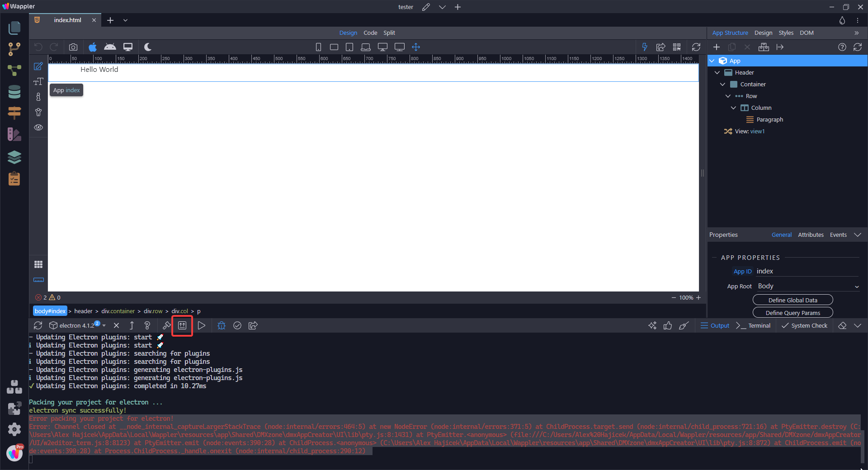Switch to the Split view tab
Screen dimensions: 868x470
pos(389,33)
